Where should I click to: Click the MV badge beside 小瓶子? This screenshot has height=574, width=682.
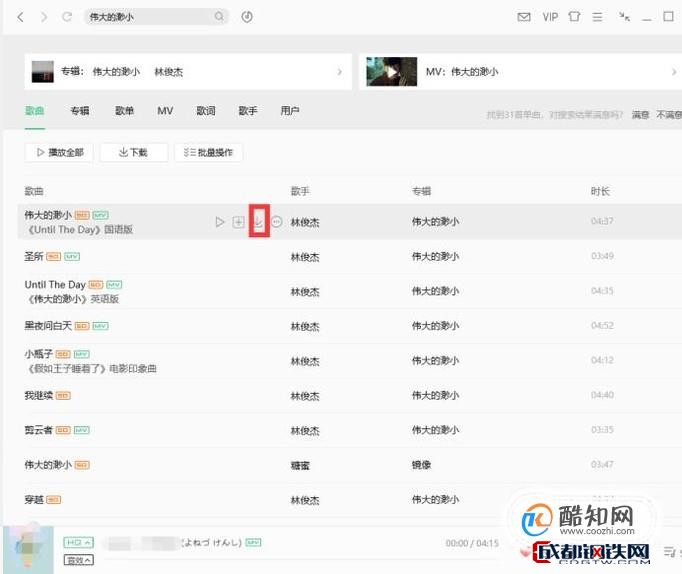coord(81,354)
